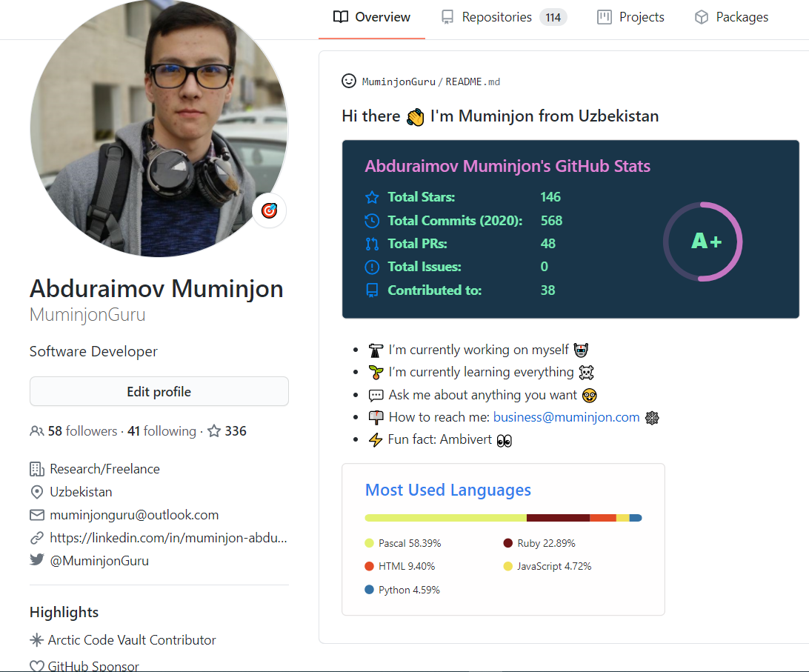
Task: Click the Total Issues alert icon
Action: [x=372, y=267]
